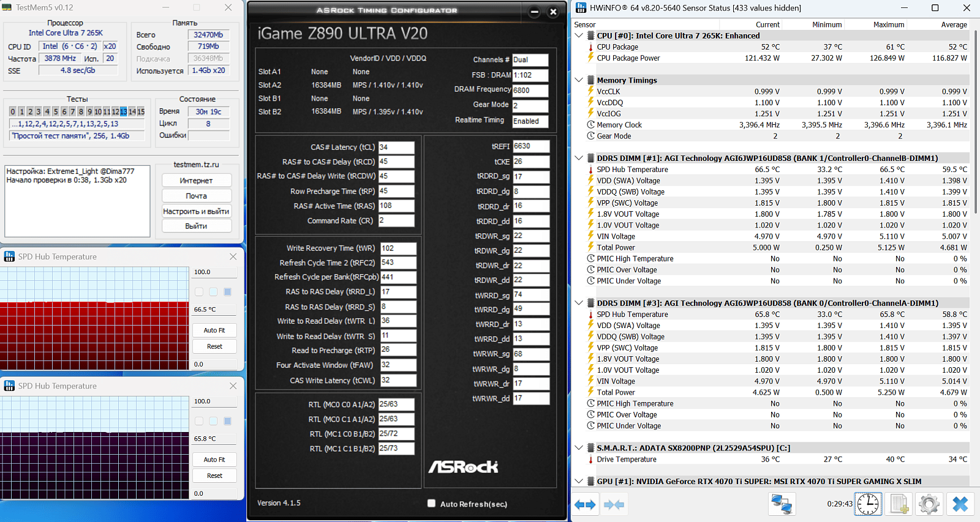Click app icon of 65.8 °C SPD Hub window
The width and height of the screenshot is (980, 522).
click(x=9, y=386)
